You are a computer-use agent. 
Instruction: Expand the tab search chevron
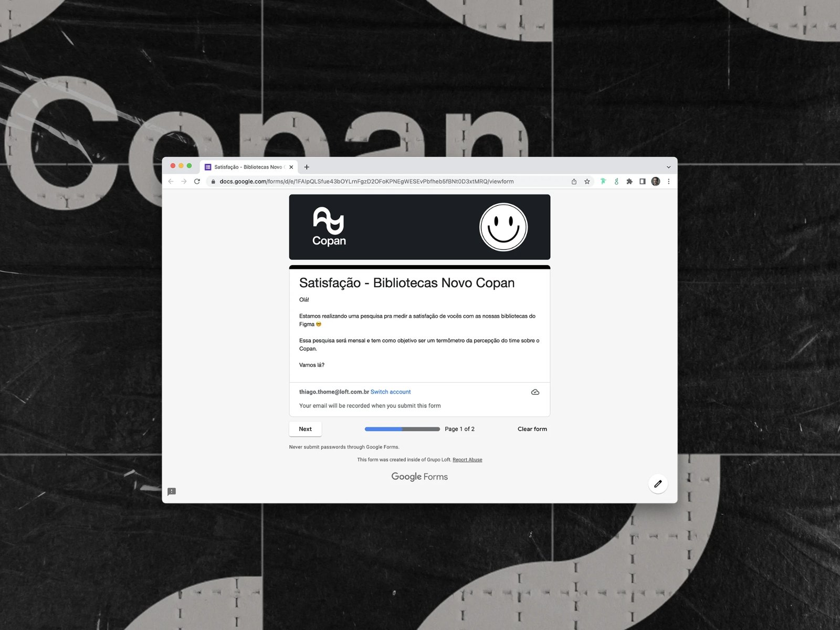pyautogui.click(x=668, y=167)
